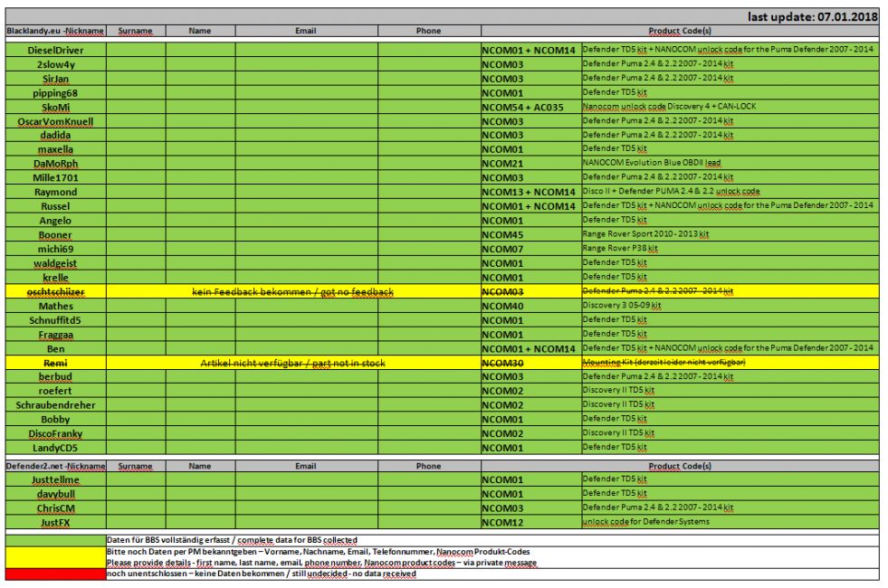Screen dimensions: 888x588
Task: Select the NCOM40 product code cell
Action: 531,306
